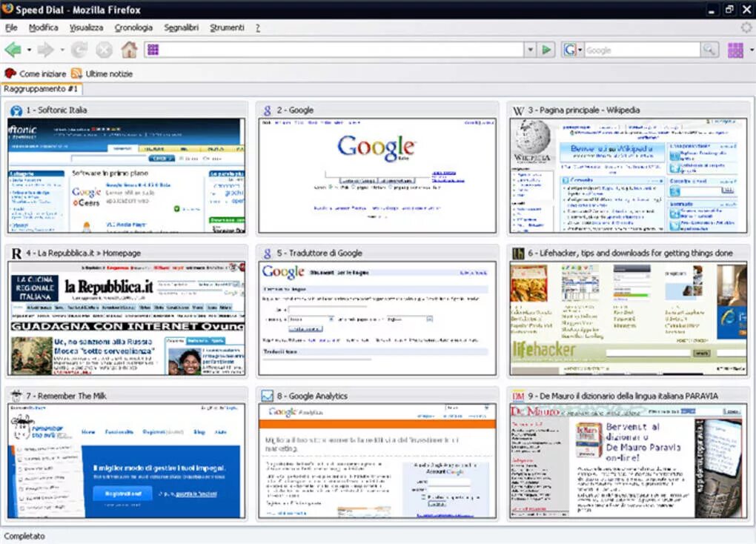Select the Raggruppamento #1 tab
Screen dimensions: 756x544
42,89
